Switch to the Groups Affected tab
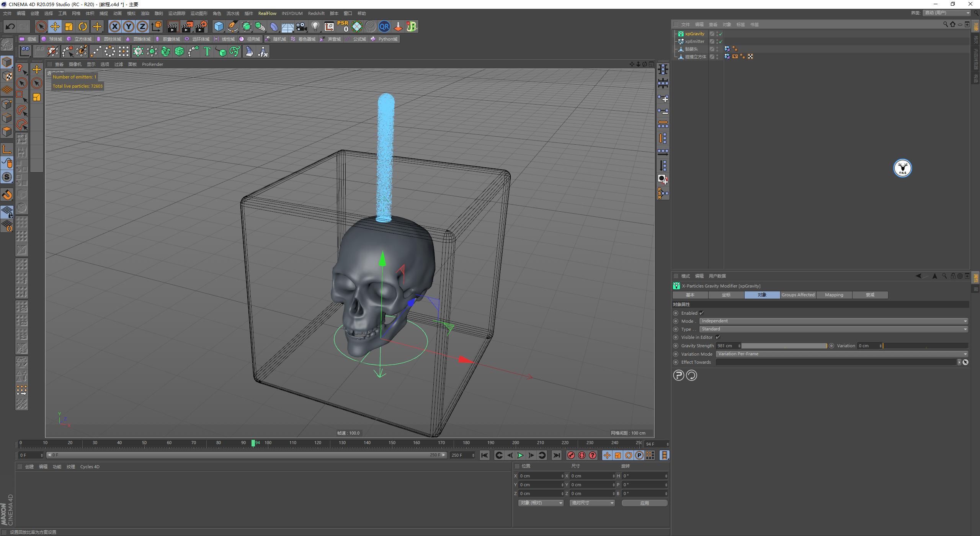980x536 pixels. 798,295
